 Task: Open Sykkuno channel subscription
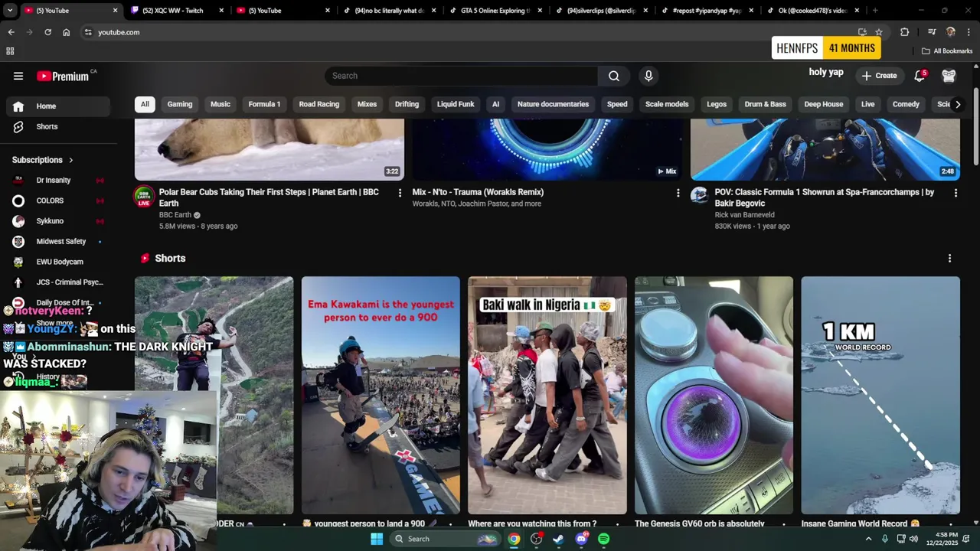pyautogui.click(x=58, y=221)
